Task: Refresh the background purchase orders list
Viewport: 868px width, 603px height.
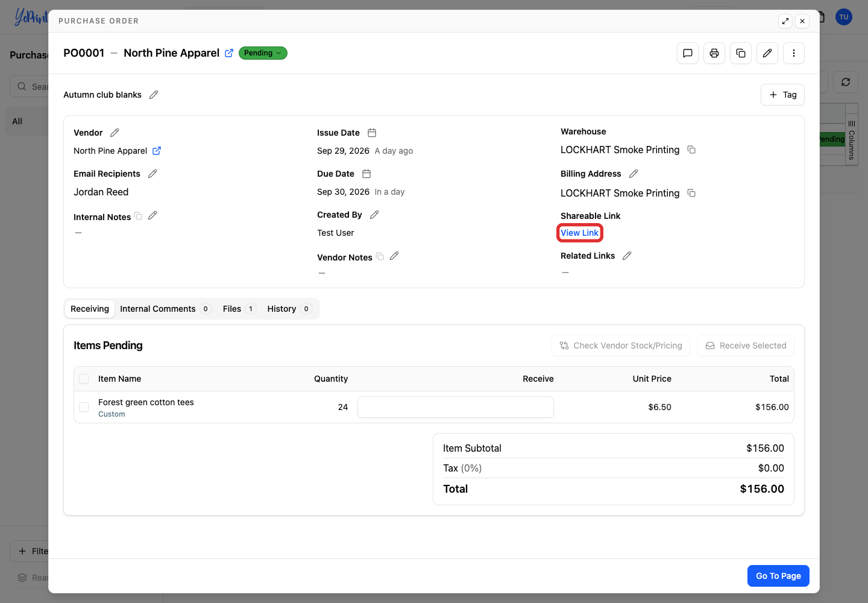Action: tap(846, 82)
